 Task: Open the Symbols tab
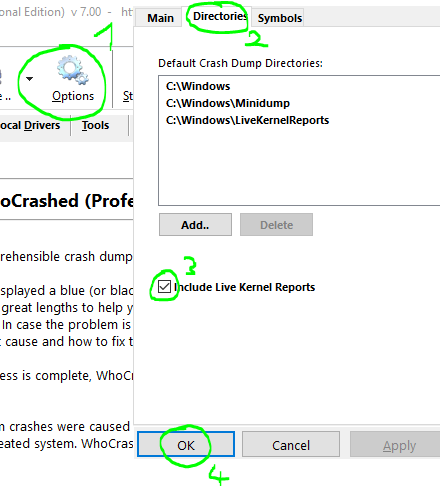279,18
